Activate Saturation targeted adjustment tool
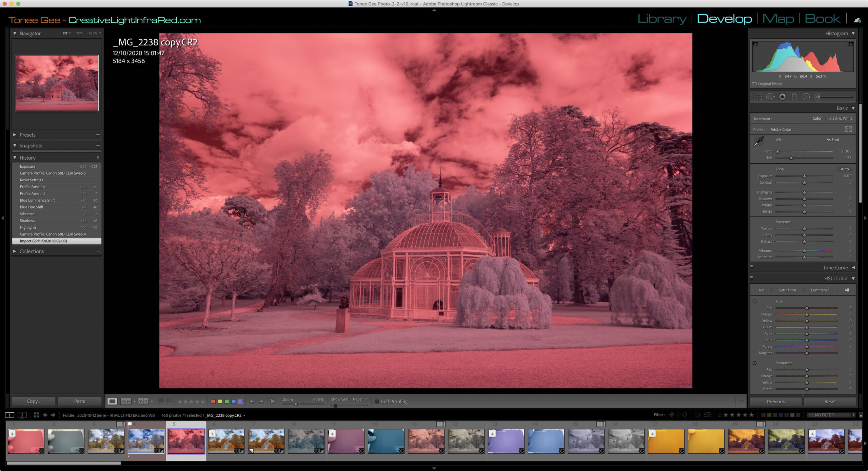Screen dimensions: 868x471 coord(755,363)
